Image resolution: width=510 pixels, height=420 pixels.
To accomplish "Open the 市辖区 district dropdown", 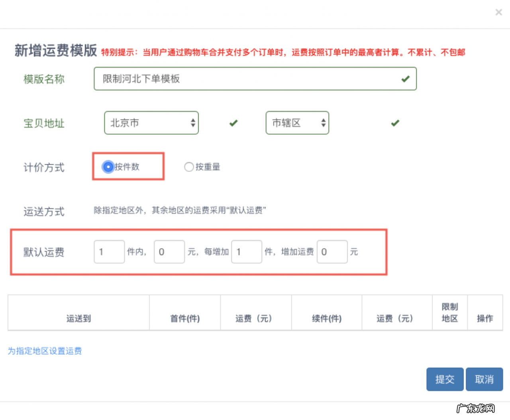I will 297,123.
